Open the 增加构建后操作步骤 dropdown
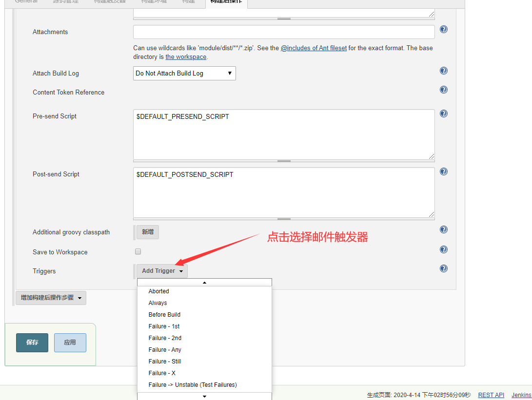Image resolution: width=532 pixels, height=400 pixels. coord(51,298)
